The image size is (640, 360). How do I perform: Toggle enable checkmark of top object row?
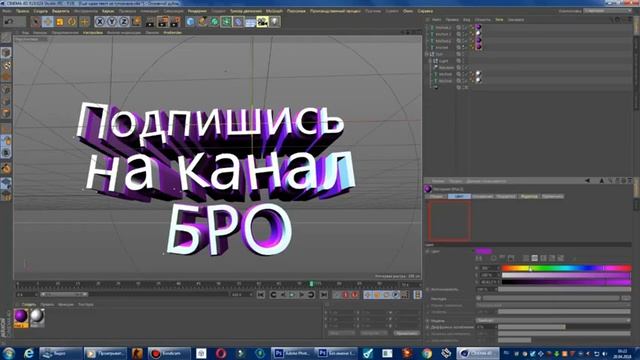pos(465,27)
